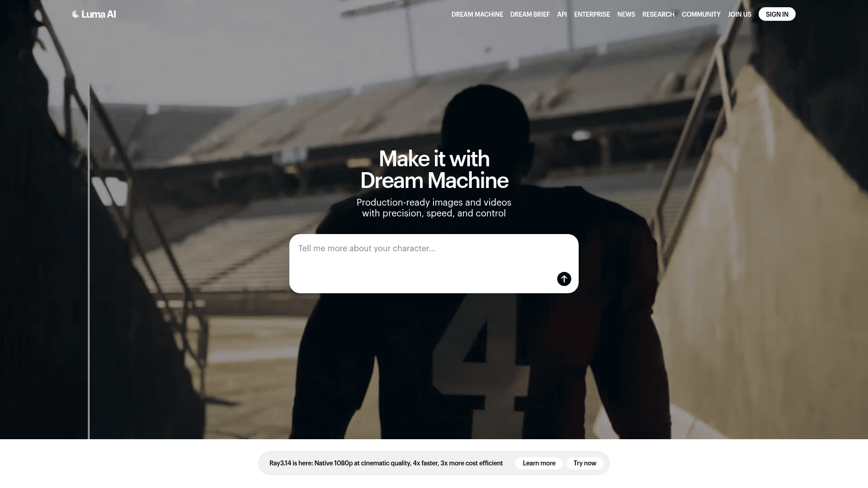This screenshot has width=868, height=488.
Task: Click the Luma AI wordmark text
Action: coord(99,14)
